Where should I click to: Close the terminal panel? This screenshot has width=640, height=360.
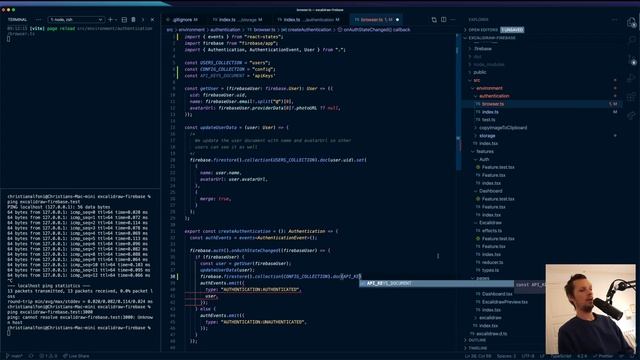pyautogui.click(x=152, y=20)
